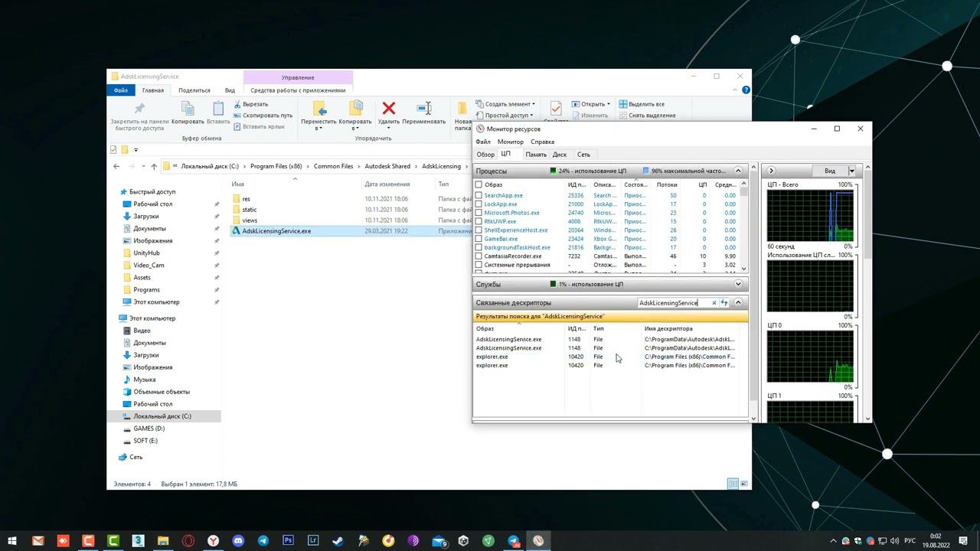Viewport: 980px width, 551px height.
Task: Clear the handle search box with X
Action: point(714,303)
